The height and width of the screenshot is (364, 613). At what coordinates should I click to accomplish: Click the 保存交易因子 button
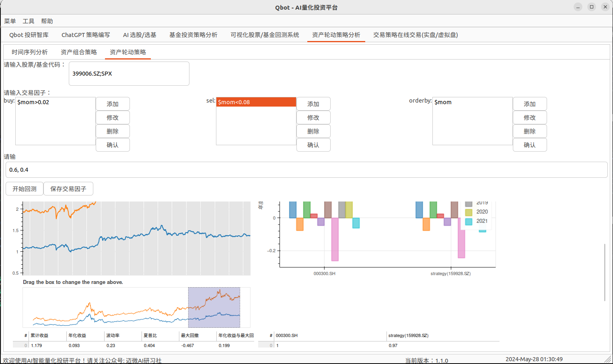(x=68, y=188)
